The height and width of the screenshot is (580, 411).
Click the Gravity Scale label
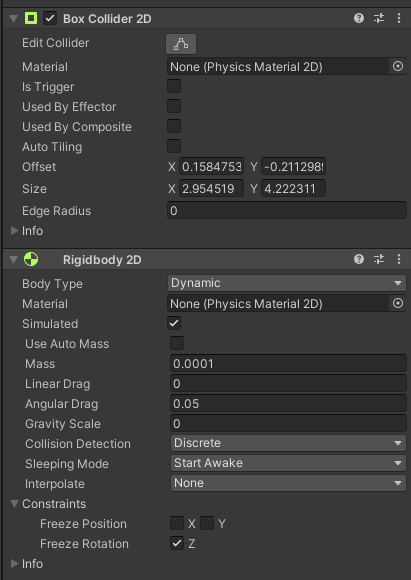coord(63,424)
